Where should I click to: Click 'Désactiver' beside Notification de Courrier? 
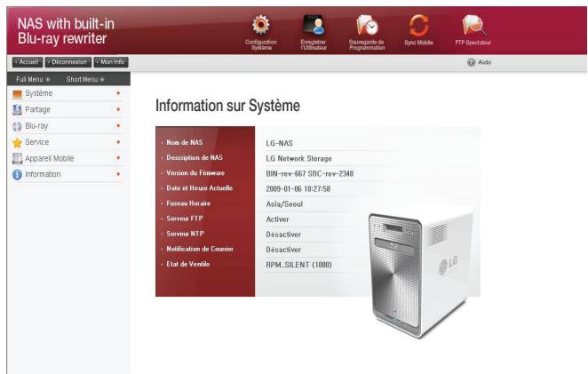coord(283,250)
